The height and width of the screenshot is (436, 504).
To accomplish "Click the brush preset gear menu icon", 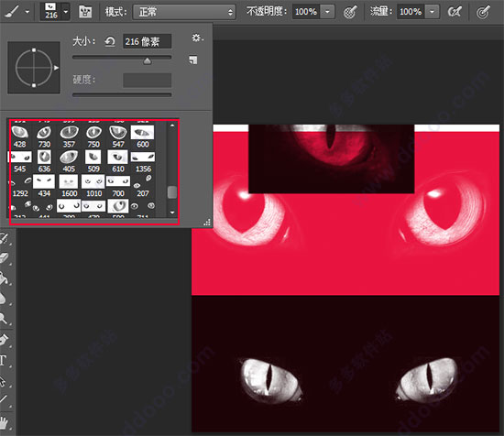I will (x=197, y=38).
